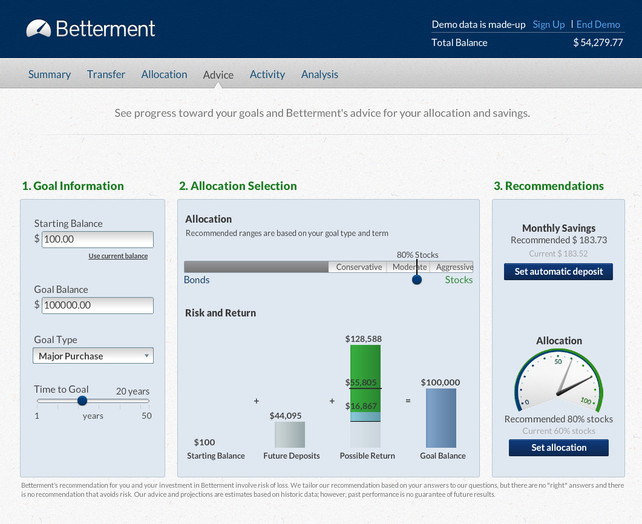Click the Moderate range segment

(409, 267)
